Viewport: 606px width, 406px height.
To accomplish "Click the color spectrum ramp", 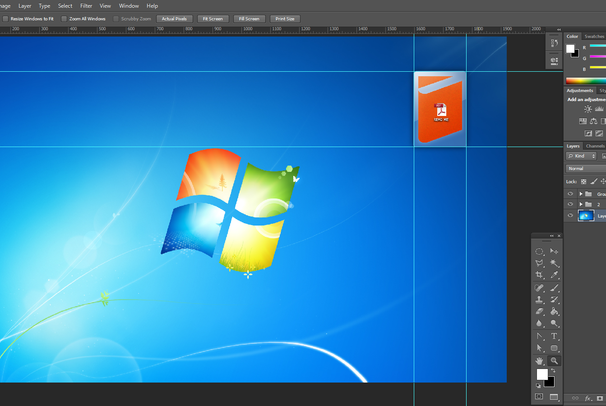I will click(x=586, y=81).
